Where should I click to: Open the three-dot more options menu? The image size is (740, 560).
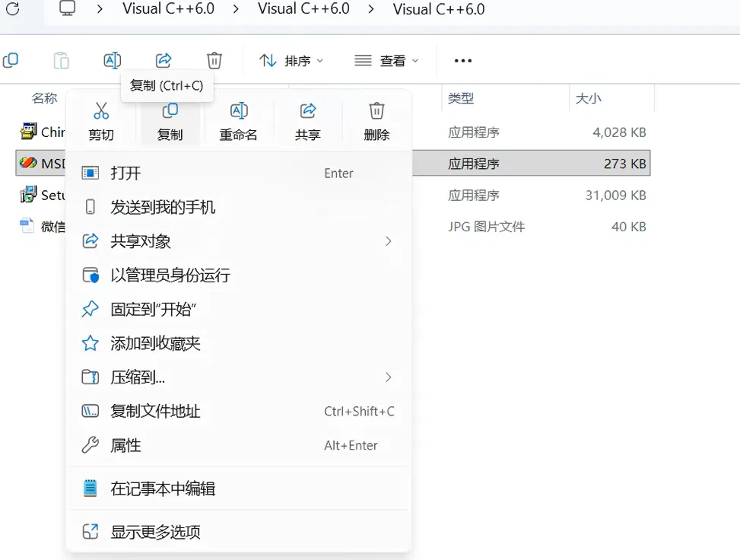463,60
